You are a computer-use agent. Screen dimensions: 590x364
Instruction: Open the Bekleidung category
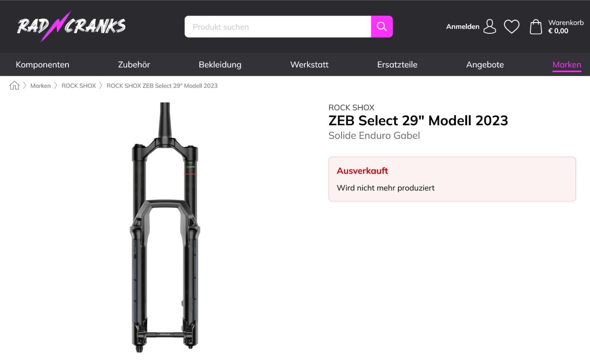coord(220,64)
